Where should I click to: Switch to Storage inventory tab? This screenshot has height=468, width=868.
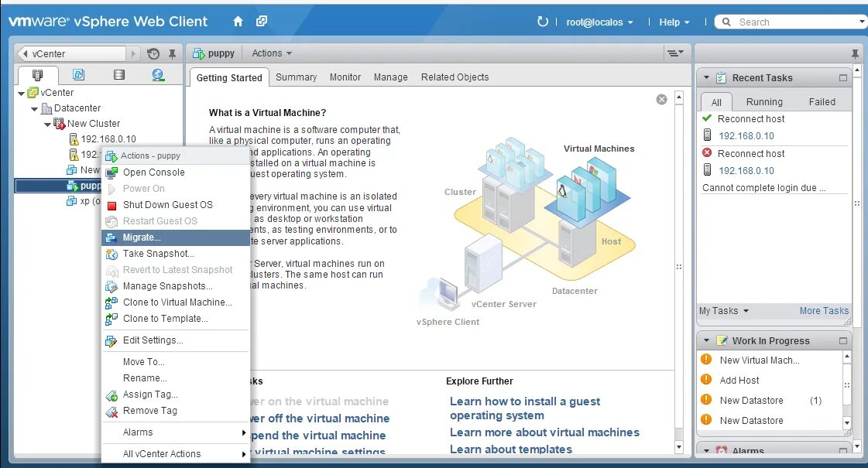[x=119, y=75]
